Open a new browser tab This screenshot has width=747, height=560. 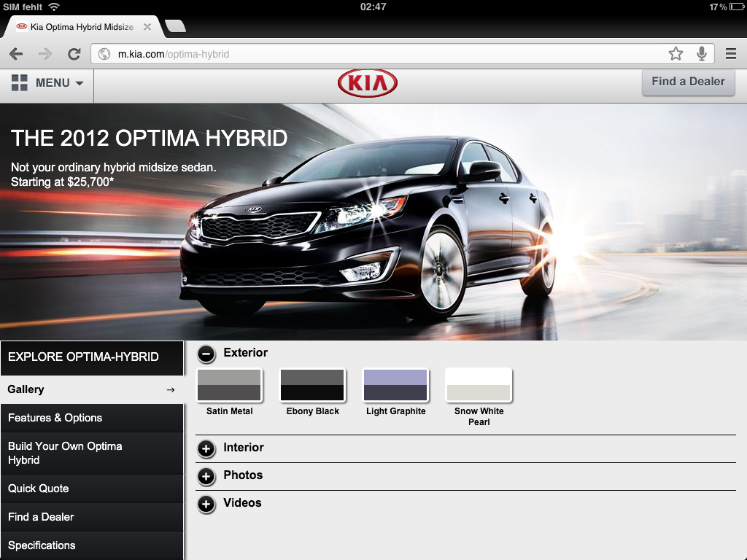pyautogui.click(x=176, y=27)
